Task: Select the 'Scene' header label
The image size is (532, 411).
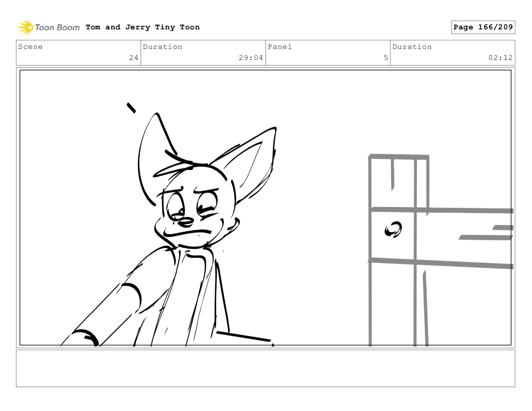Action: pos(30,47)
